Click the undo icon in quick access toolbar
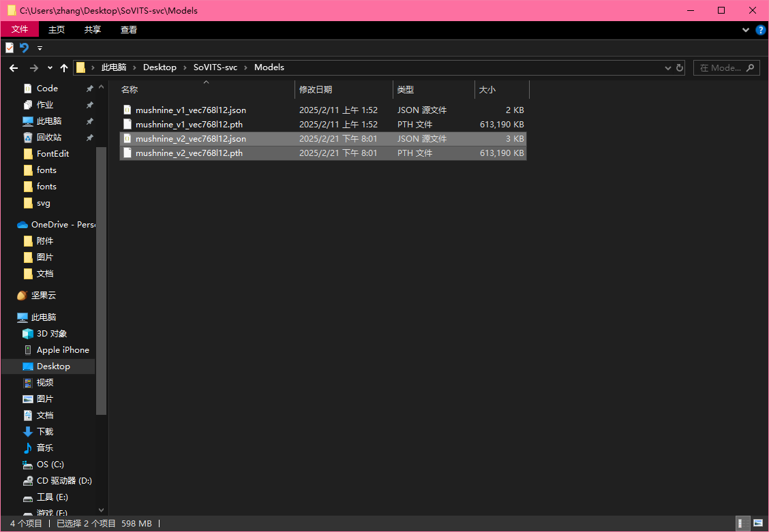The width and height of the screenshot is (769, 532). tap(24, 48)
